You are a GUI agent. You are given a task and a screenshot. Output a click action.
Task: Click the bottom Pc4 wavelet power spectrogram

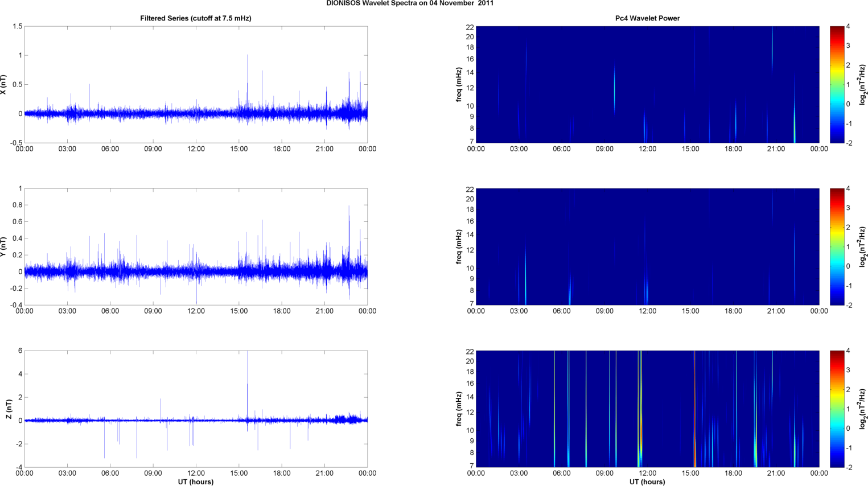[x=647, y=409]
